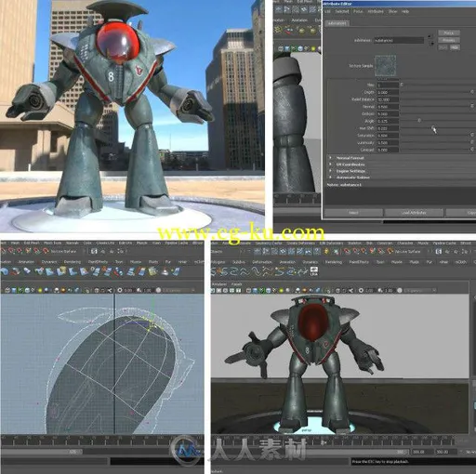476x474 pixels.
Task: Click Presets button in Attribute Editor
Action: point(449,40)
